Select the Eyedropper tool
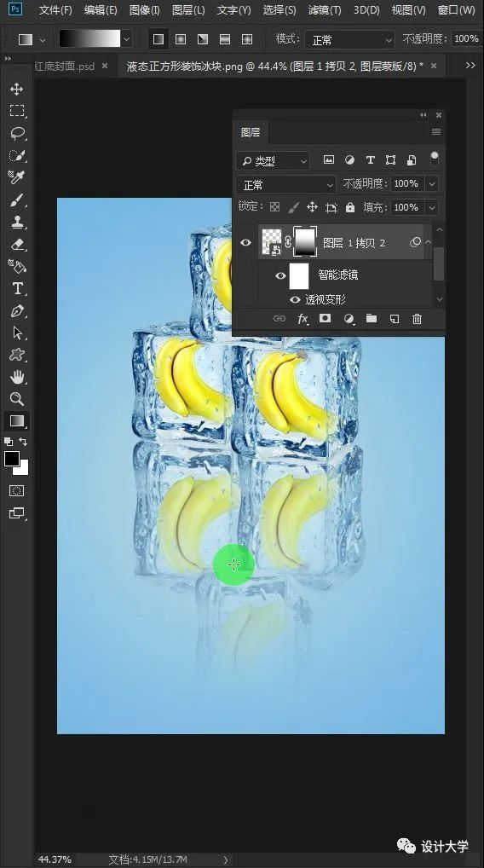This screenshot has width=484, height=868. point(16,177)
